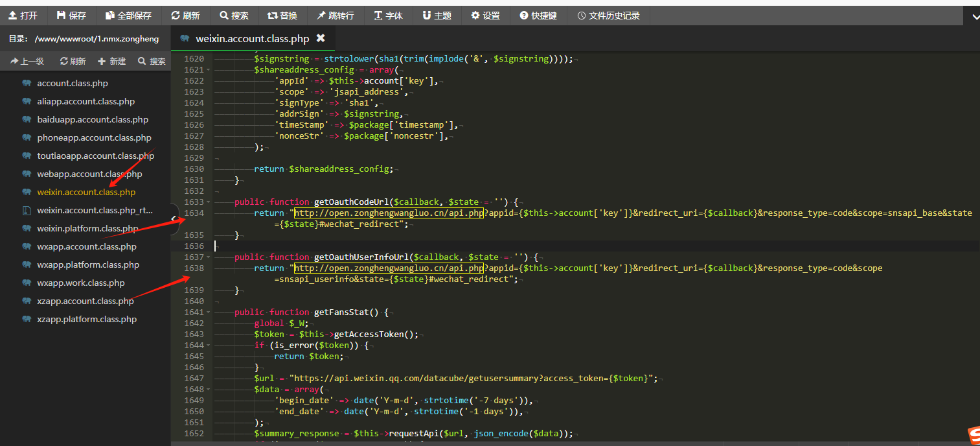
Task: Click 全部保存 to save all files
Action: [x=128, y=16]
